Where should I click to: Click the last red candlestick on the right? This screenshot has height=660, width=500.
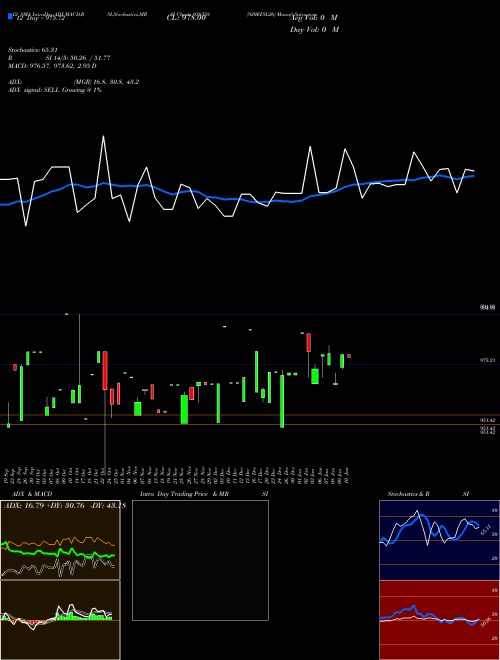coord(349,356)
